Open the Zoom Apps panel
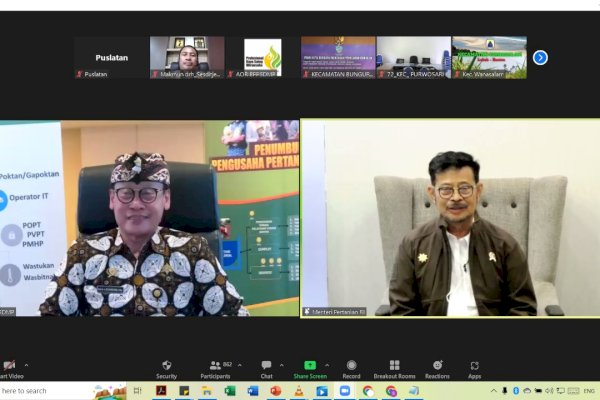Screen dimensions: 600x400 click(x=474, y=367)
